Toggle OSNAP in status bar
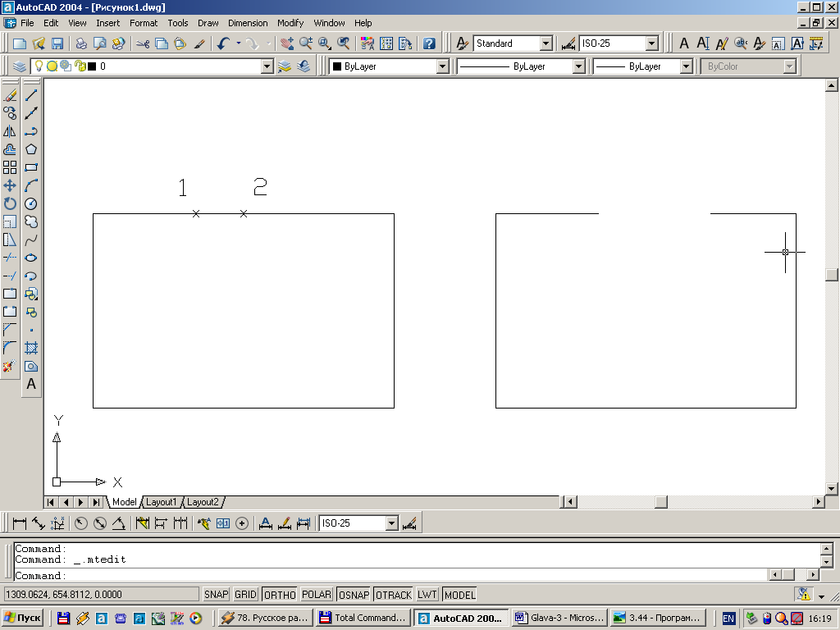The height and width of the screenshot is (630, 840). (354, 595)
